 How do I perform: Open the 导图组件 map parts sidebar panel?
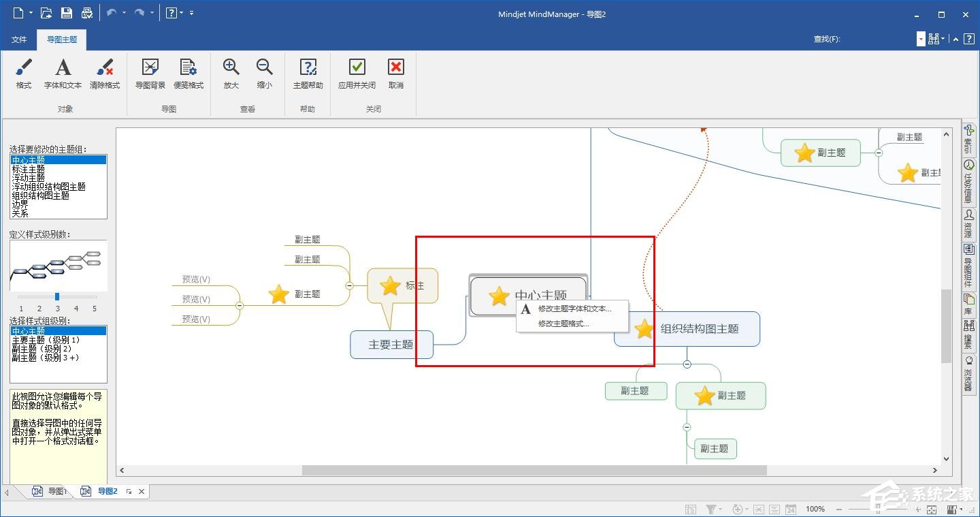(969, 266)
